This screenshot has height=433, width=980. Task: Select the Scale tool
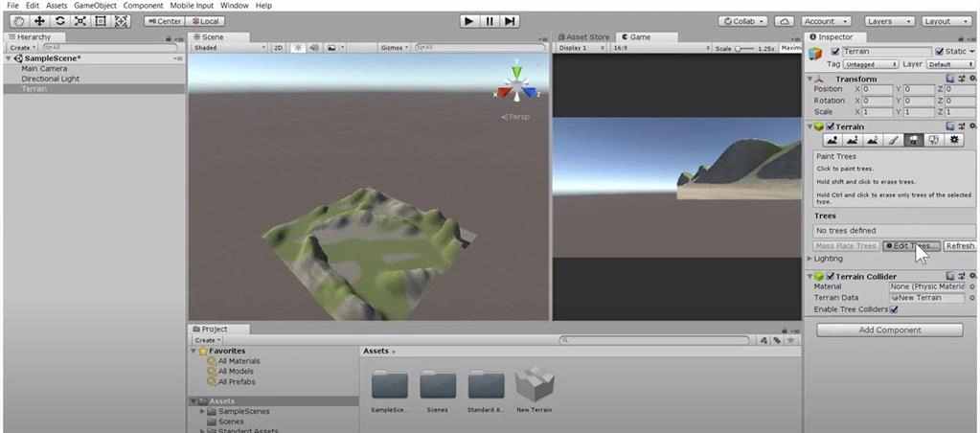80,21
